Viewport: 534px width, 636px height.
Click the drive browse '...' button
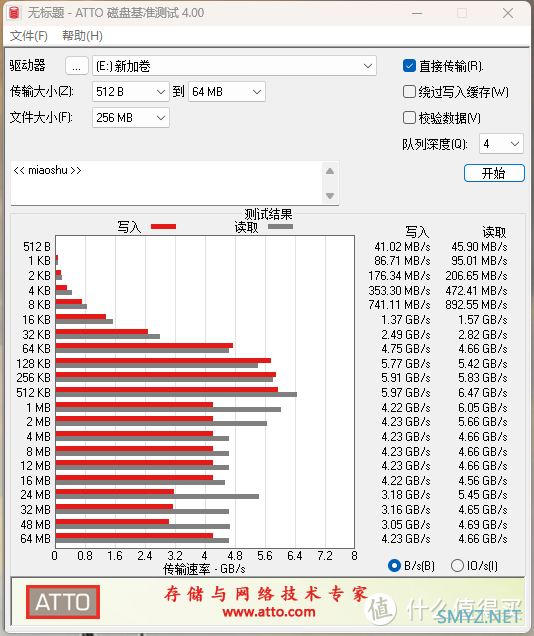77,66
